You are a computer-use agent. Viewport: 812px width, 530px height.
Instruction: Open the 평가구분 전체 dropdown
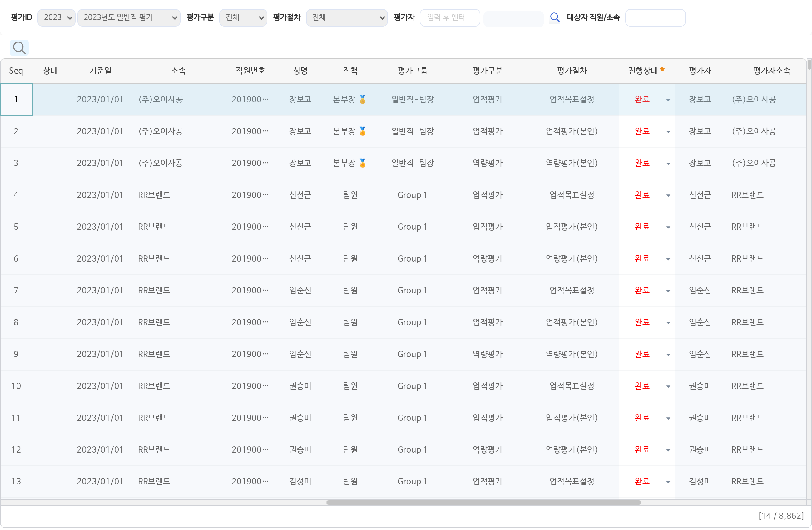pos(243,17)
